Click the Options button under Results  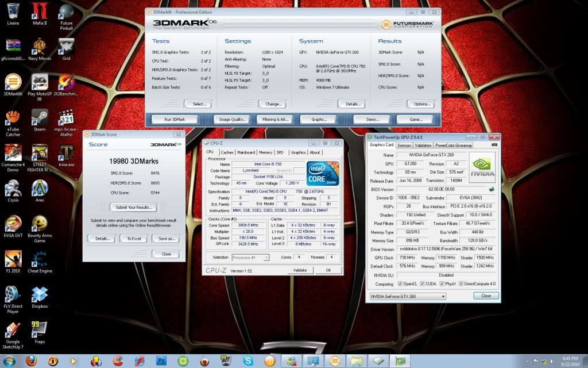pos(421,104)
